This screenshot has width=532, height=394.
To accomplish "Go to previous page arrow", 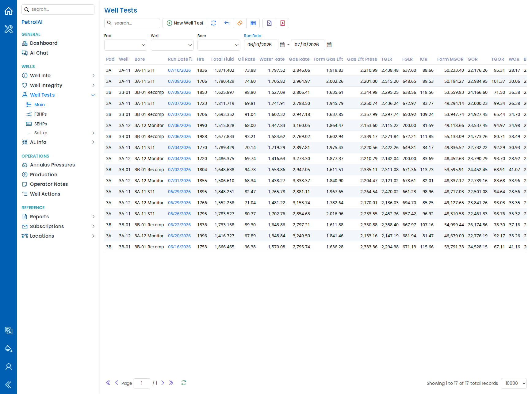I will [x=117, y=383].
